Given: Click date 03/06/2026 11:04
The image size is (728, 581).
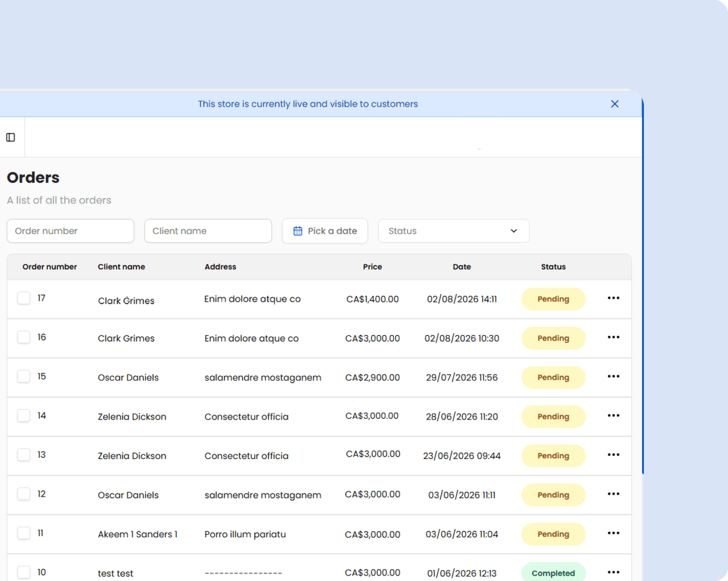Looking at the screenshot, I should pyautogui.click(x=462, y=534).
